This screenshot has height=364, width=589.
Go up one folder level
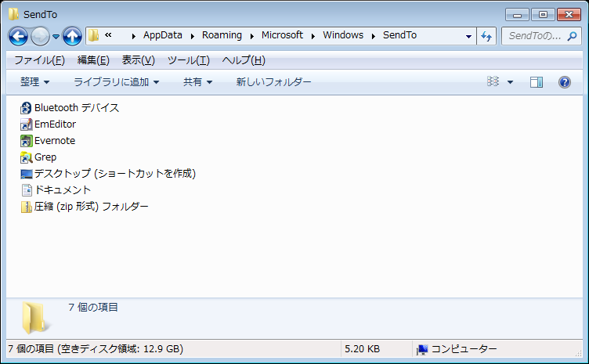coord(72,36)
